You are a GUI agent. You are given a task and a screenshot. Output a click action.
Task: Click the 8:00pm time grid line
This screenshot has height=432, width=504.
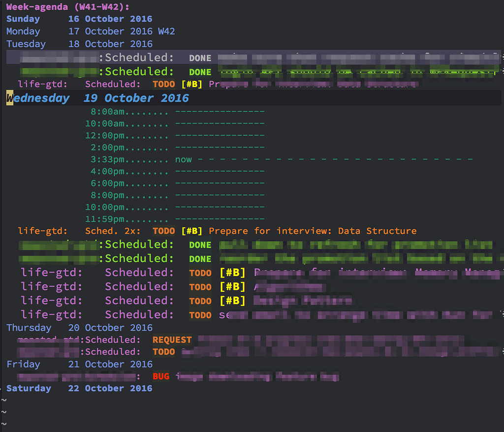click(x=177, y=195)
